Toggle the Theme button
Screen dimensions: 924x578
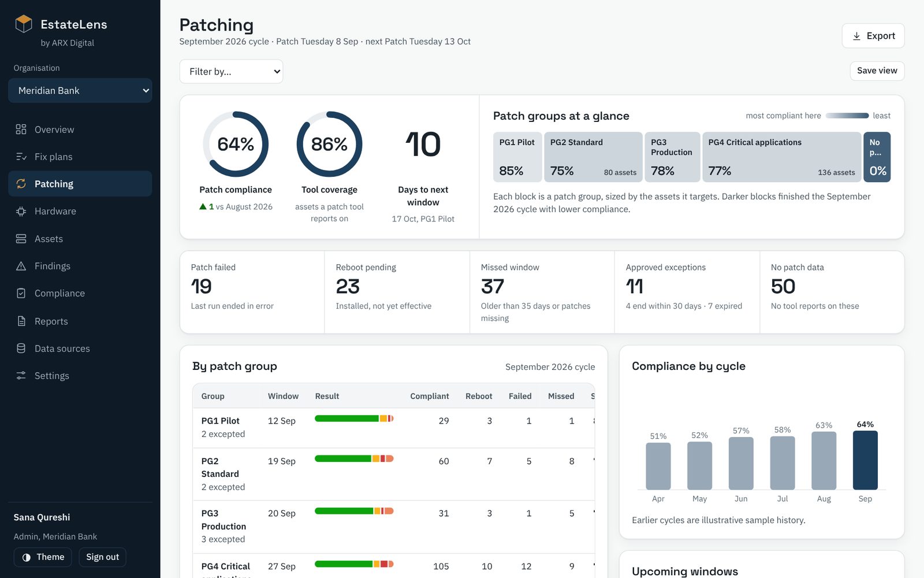43,557
